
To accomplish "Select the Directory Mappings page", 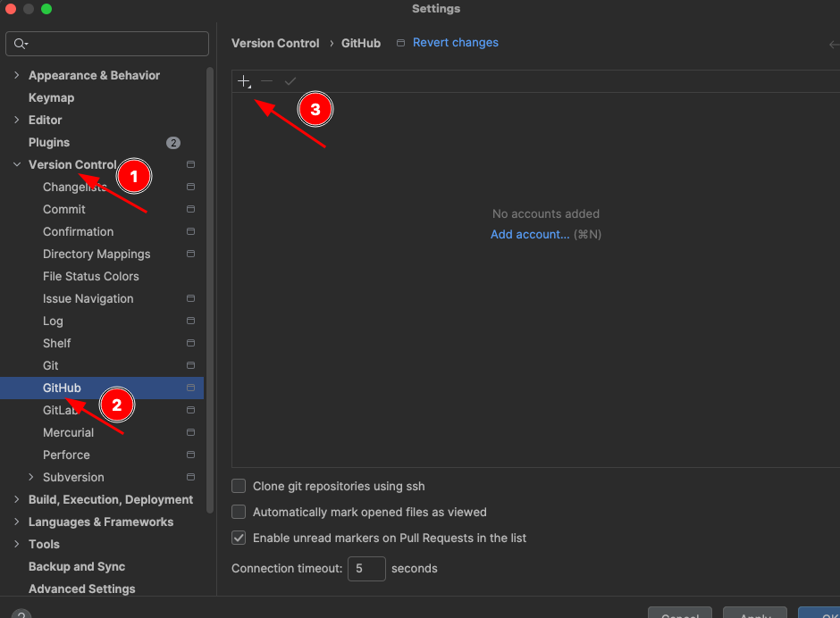I will pyautogui.click(x=97, y=254).
